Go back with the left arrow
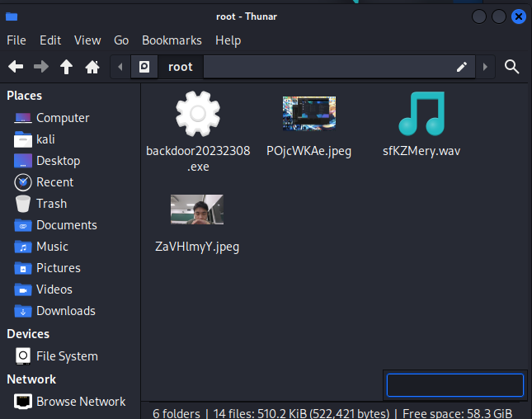532x419 pixels. (16, 67)
